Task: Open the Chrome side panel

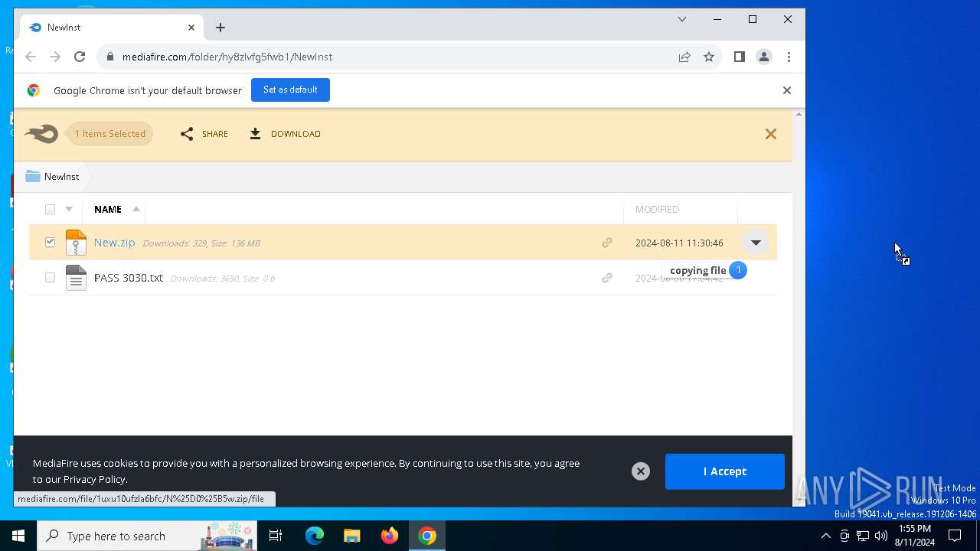Action: pyautogui.click(x=739, y=57)
